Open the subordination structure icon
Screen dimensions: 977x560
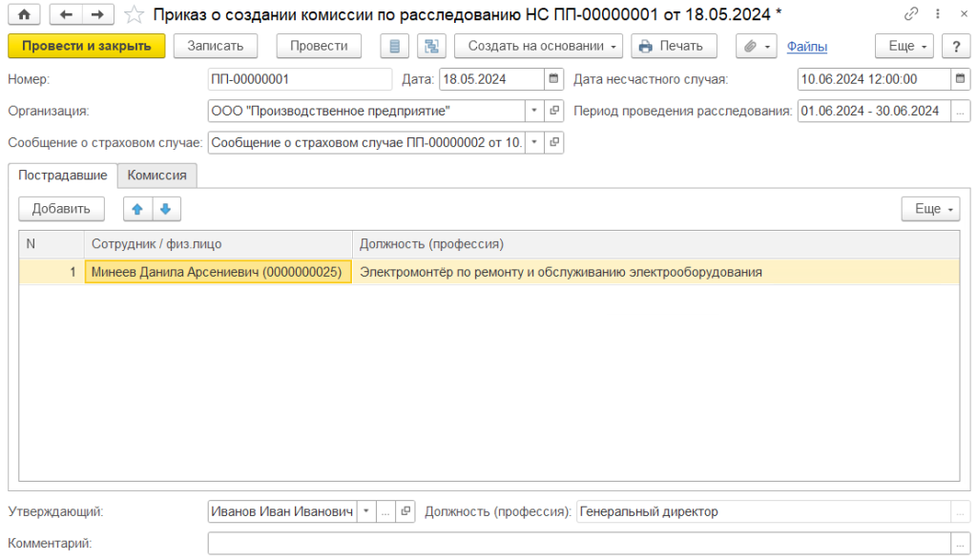[x=432, y=46]
